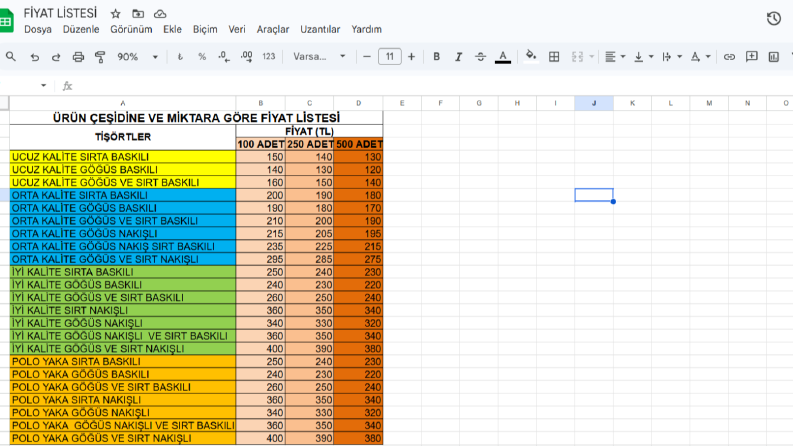Star the FİYAT LİSTESİ document
The width and height of the screenshot is (793, 446).
click(x=115, y=14)
